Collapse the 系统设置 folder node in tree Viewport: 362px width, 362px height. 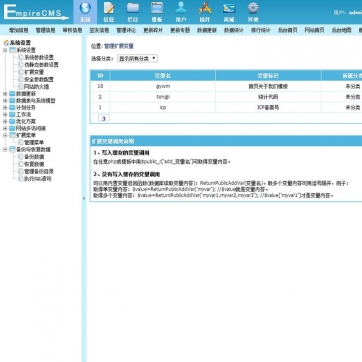(x=5, y=50)
